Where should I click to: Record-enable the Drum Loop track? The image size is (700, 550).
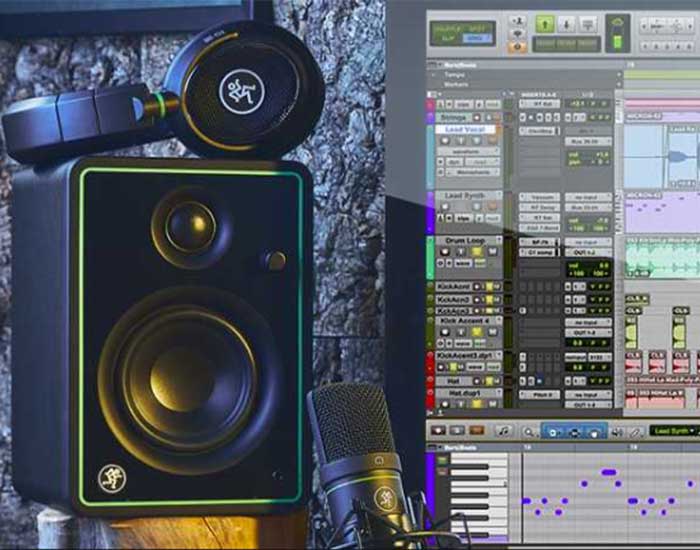tap(445, 252)
